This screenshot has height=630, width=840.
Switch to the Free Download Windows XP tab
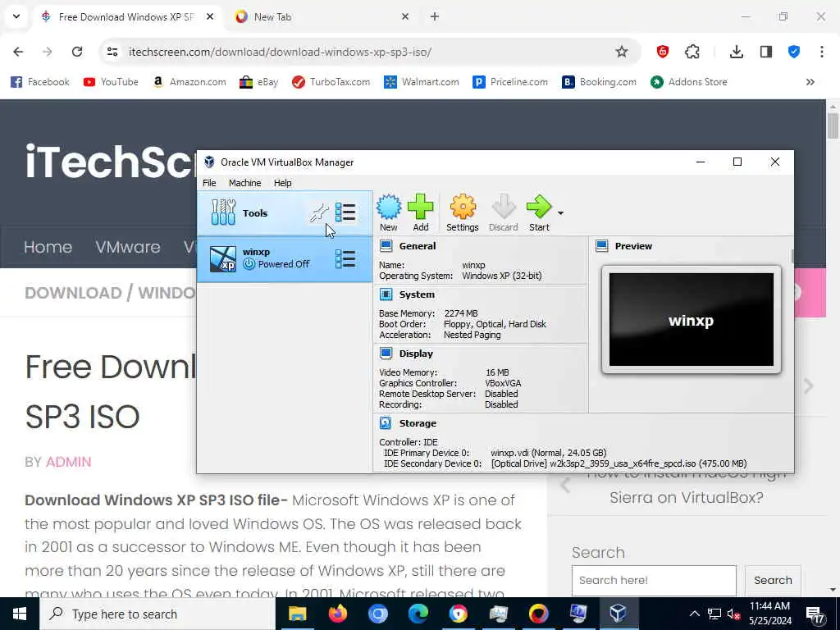[x=127, y=16]
